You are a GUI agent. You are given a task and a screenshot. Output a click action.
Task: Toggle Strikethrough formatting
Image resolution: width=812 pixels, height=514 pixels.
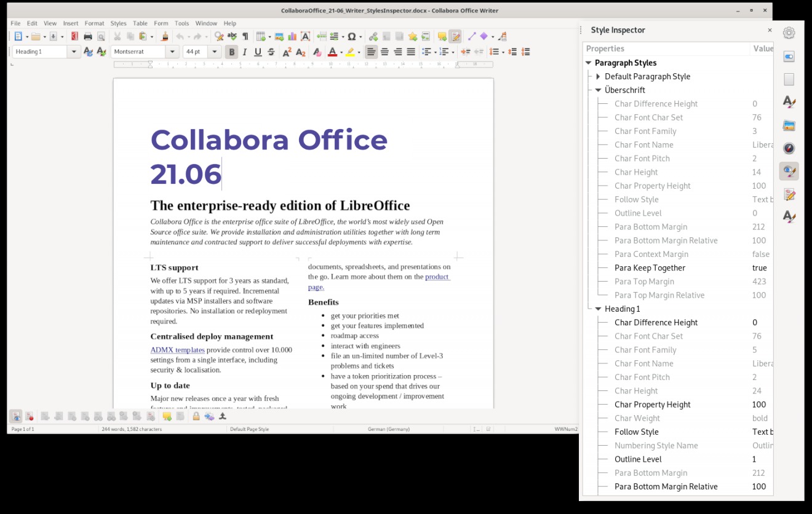(271, 52)
